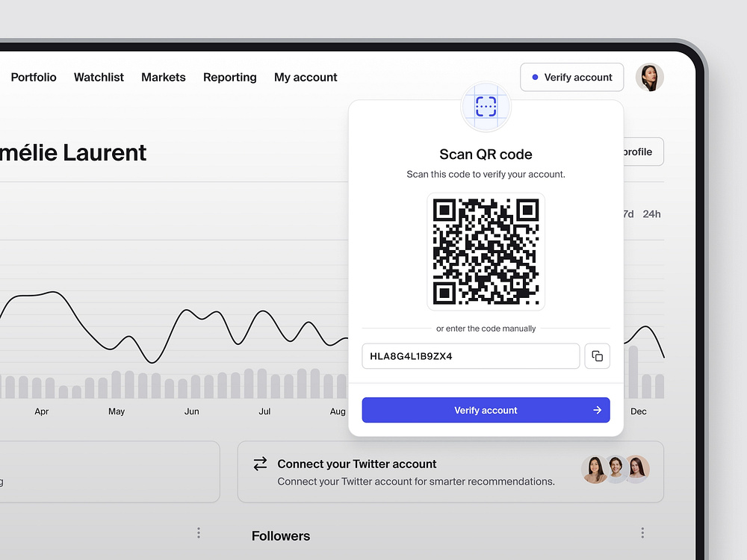The width and height of the screenshot is (747, 560).
Task: Click the swap-arrows icon next to Connect your Twitter
Action: (258, 464)
